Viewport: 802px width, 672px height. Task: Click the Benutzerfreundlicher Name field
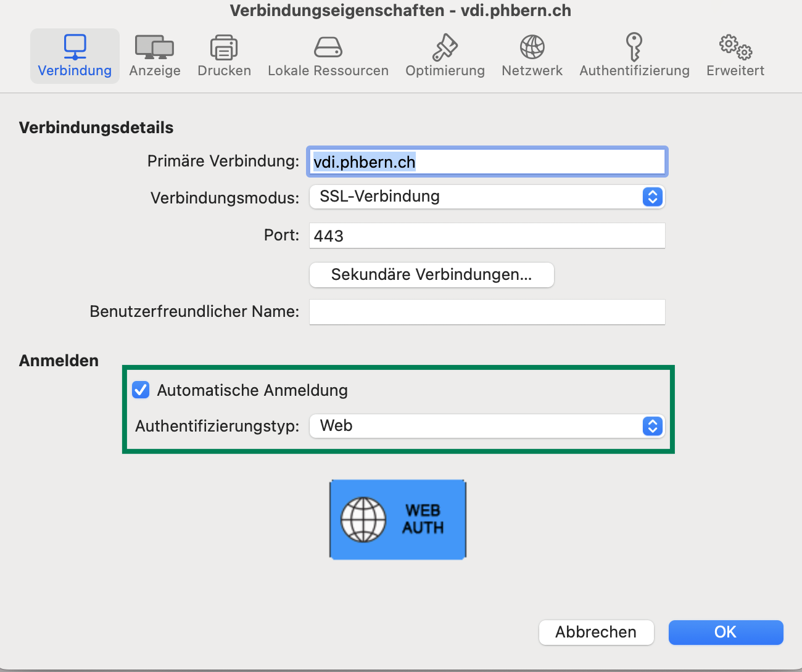(487, 312)
